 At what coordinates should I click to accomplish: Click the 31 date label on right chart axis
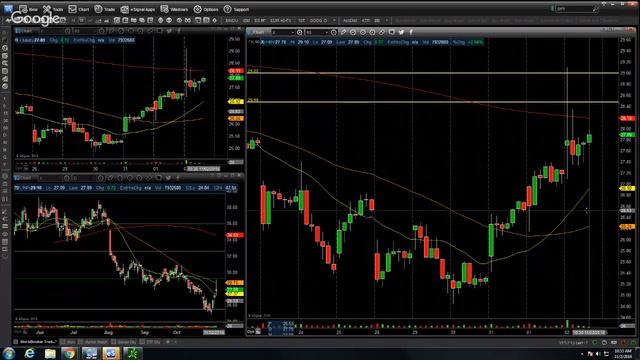click(491, 332)
